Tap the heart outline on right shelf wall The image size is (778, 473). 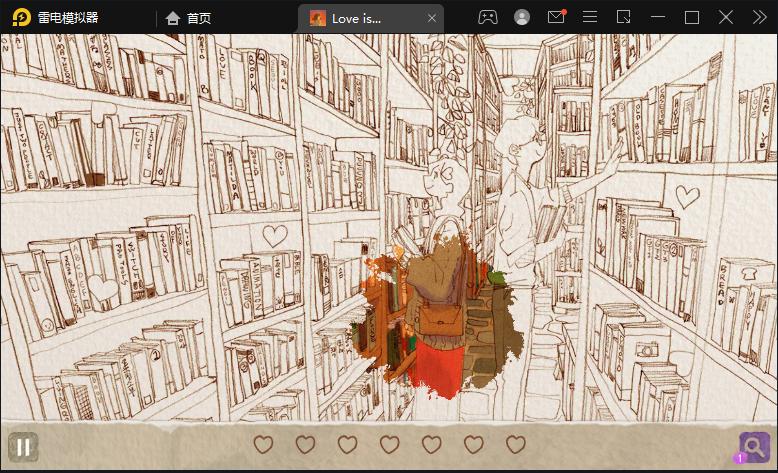tap(687, 197)
